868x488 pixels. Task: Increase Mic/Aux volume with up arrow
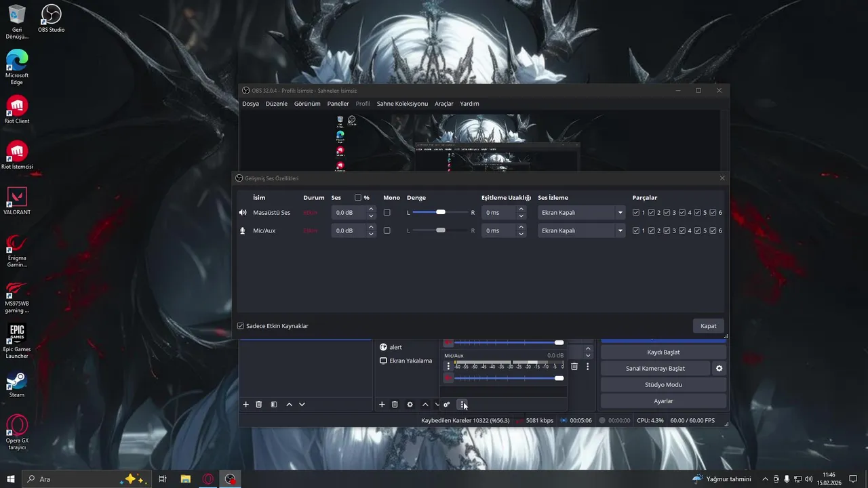[x=371, y=228]
